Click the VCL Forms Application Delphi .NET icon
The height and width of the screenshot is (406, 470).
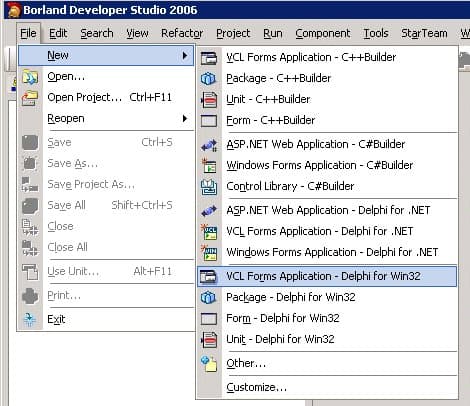[209, 232]
